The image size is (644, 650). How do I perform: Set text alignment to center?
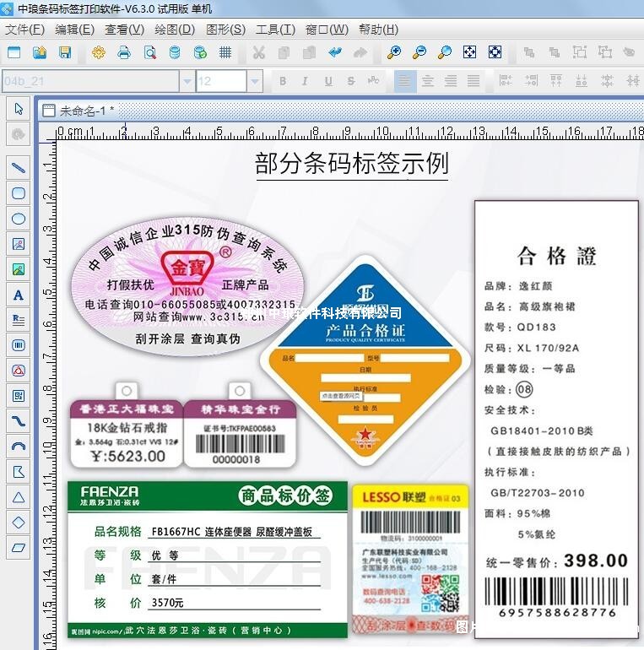point(428,81)
